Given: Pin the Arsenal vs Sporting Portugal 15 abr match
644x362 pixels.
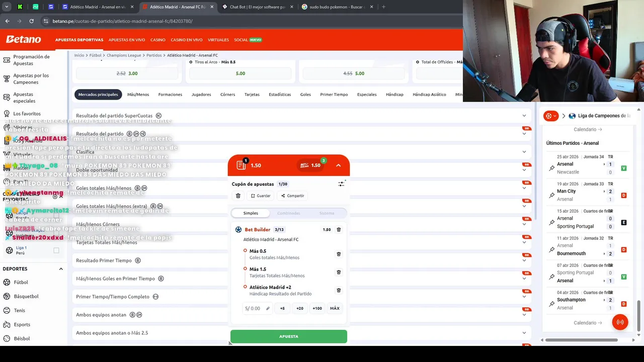Looking at the screenshot, I should tap(552, 222).
